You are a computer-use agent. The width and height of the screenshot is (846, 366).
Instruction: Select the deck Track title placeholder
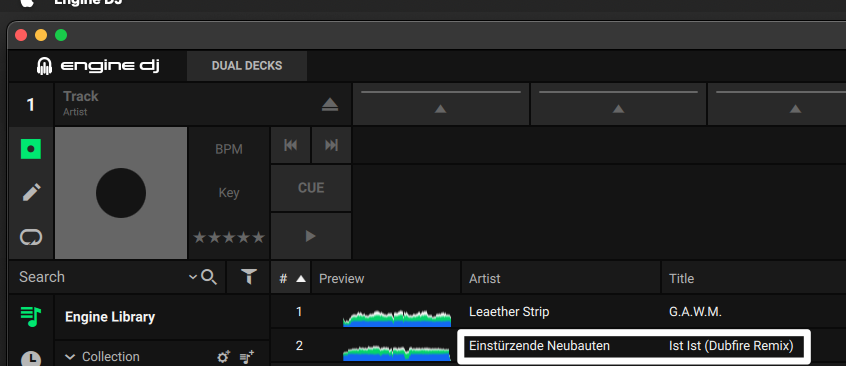[x=81, y=97]
